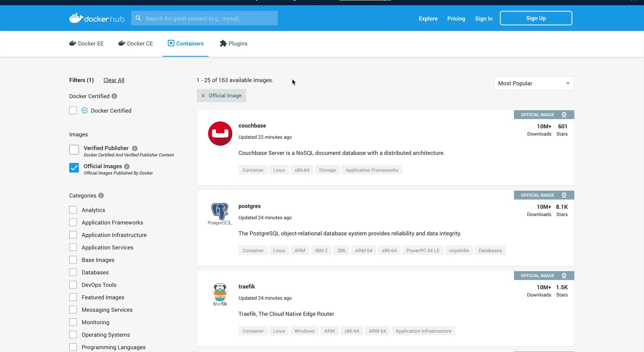Screen dimensions: 644x352
Task: Click the Plugins puzzle piece icon
Action: click(223, 43)
